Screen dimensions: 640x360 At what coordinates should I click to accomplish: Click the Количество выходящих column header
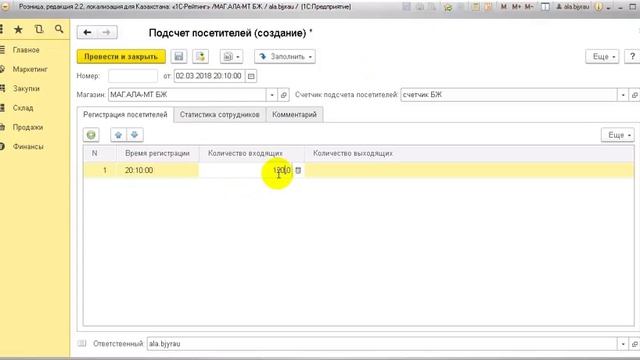click(x=469, y=153)
